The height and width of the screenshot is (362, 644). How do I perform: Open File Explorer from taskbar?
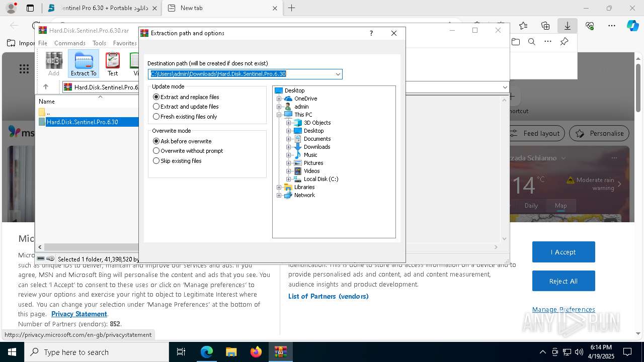click(x=231, y=352)
